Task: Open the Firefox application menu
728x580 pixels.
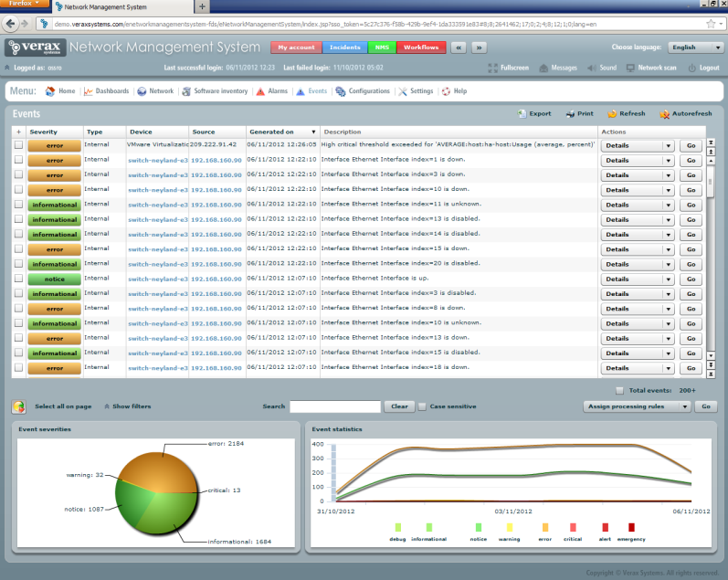Action: 24,4
